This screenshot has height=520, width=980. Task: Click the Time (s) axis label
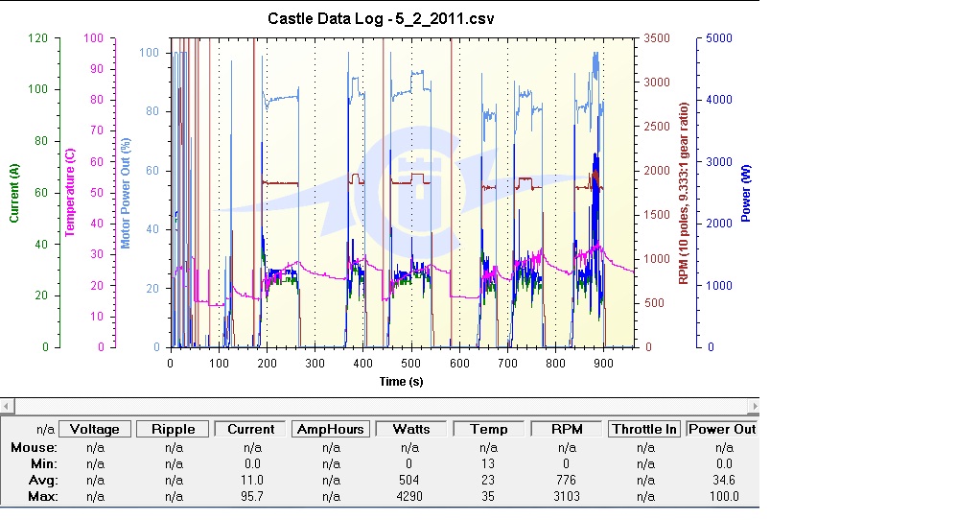click(401, 381)
